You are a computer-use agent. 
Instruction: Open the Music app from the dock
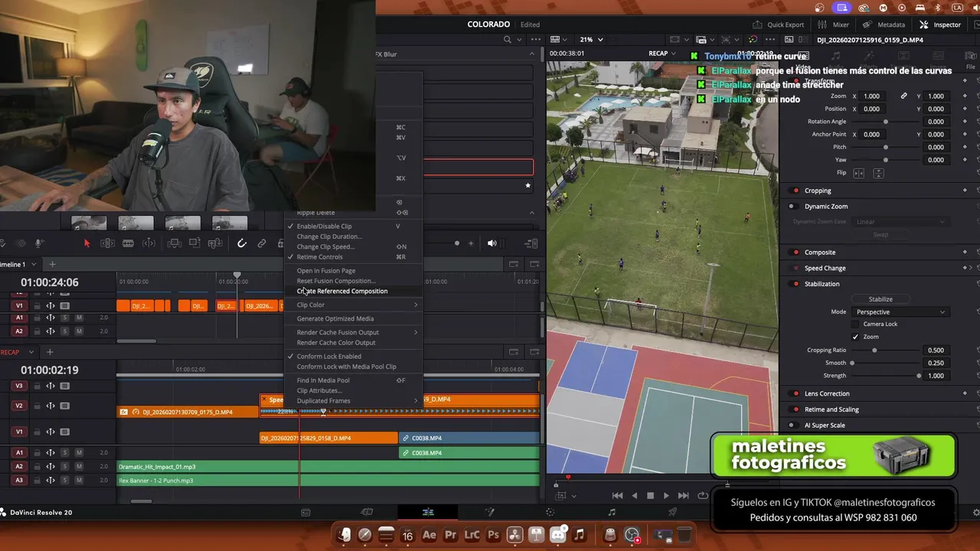coord(579,535)
